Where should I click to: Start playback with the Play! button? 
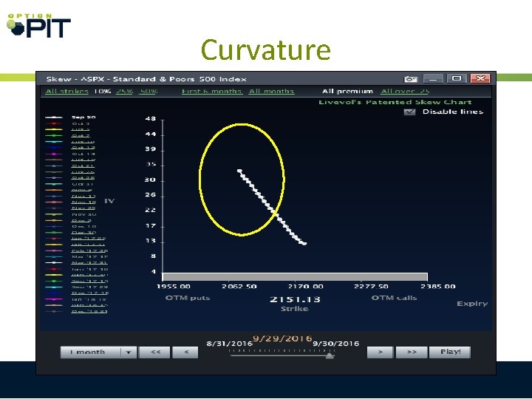pyautogui.click(x=450, y=352)
